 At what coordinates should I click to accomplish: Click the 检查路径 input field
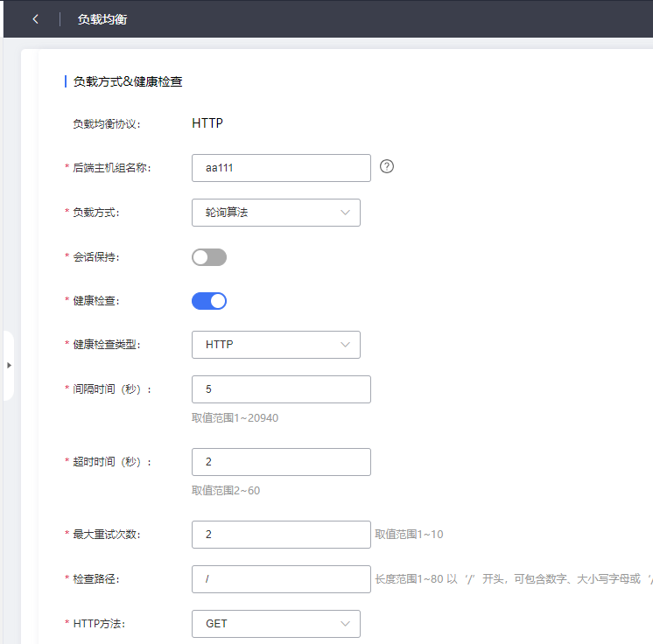pos(281,579)
